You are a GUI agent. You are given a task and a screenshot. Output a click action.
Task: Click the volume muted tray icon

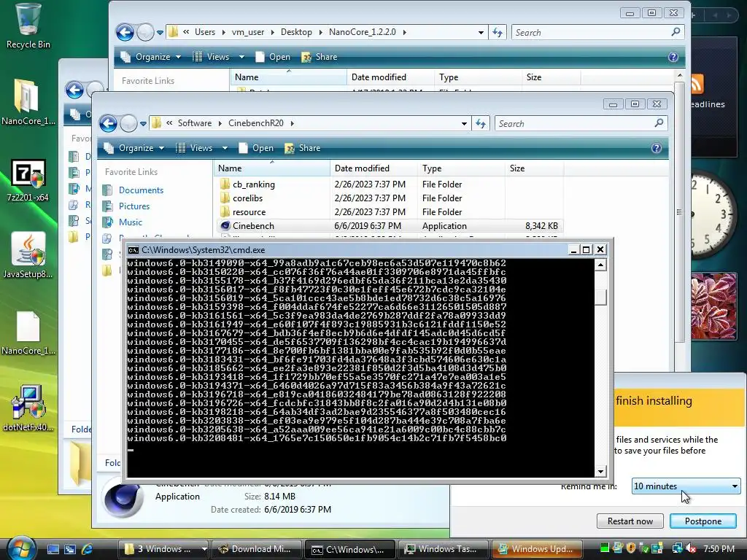691,549
